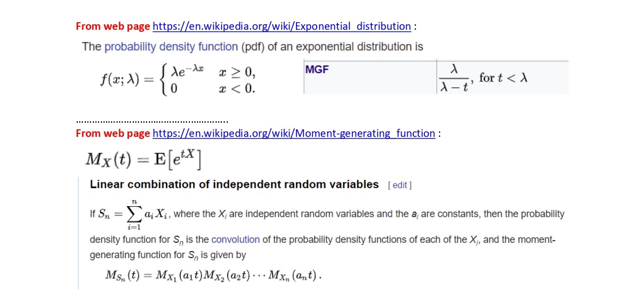Click the blue MGF label link
The image size is (644, 290).
click(x=317, y=70)
